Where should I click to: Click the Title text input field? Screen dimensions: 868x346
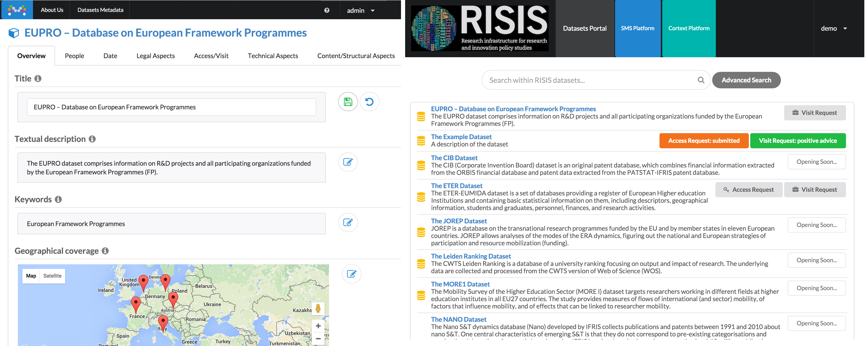[x=171, y=107]
